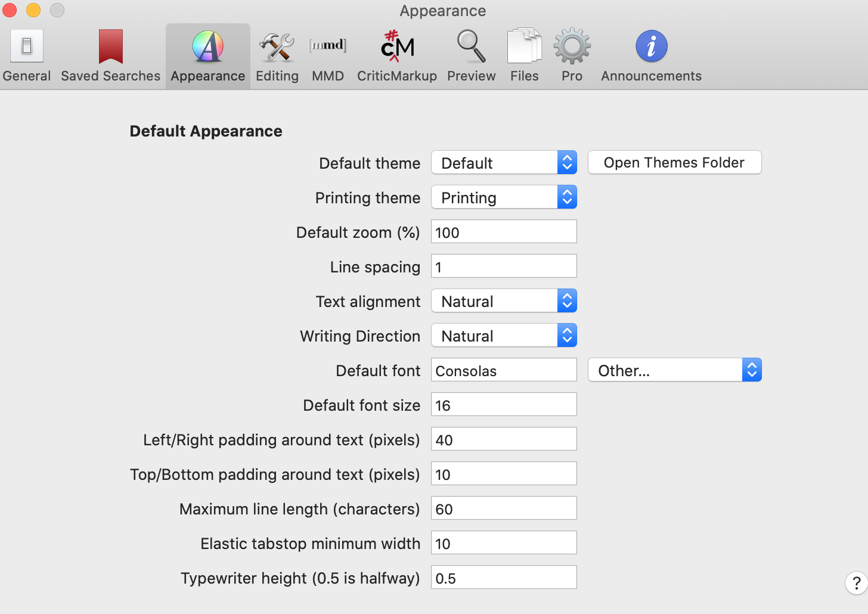Screen dimensions: 868x614
Task: Open the Preview magnifier preferences pane
Action: [x=471, y=56]
